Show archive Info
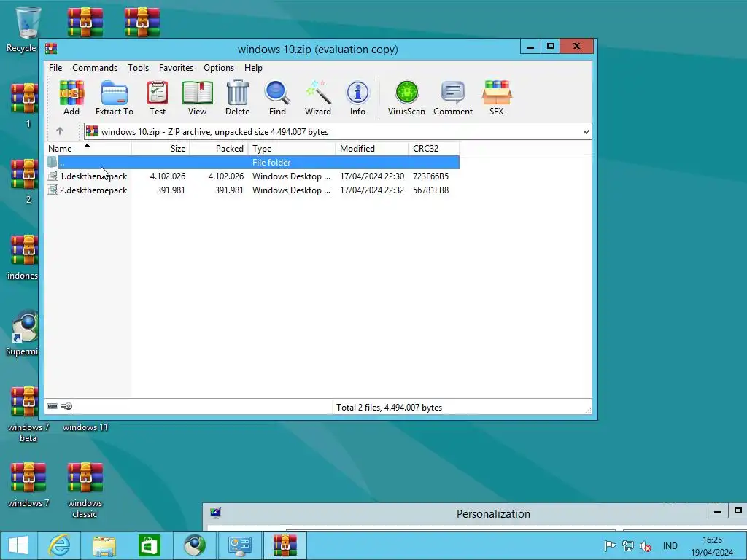Image resolution: width=747 pixels, height=560 pixels. [x=357, y=98]
